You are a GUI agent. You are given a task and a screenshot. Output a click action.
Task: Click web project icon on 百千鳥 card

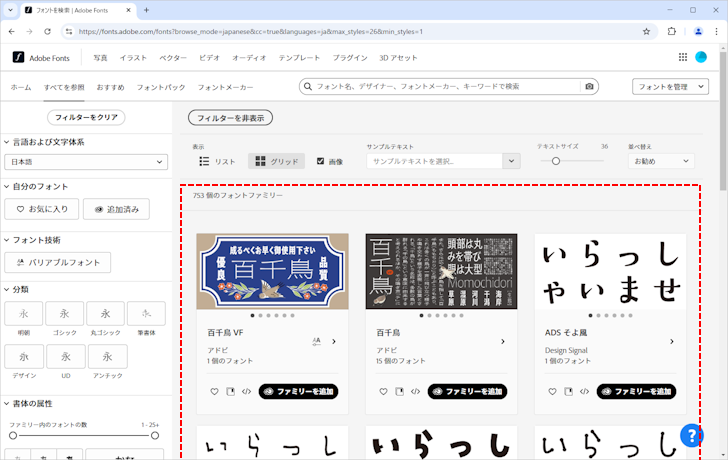[399, 391]
